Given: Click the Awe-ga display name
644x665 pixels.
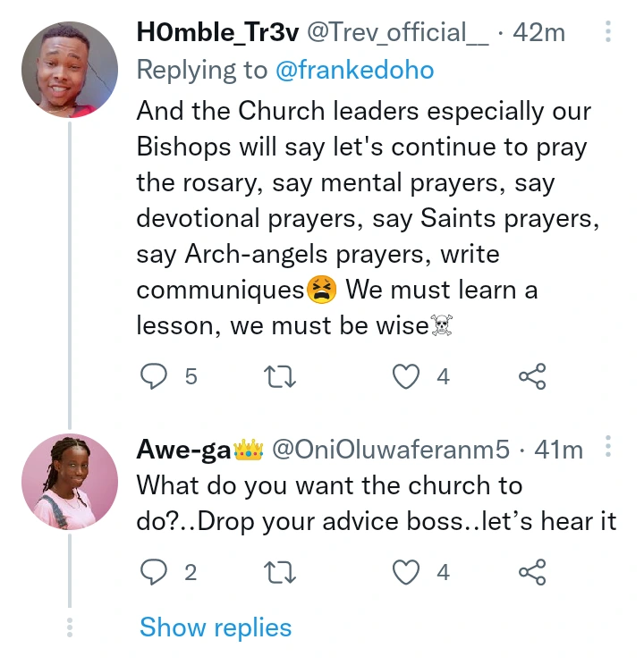Looking at the screenshot, I should 182,450.
